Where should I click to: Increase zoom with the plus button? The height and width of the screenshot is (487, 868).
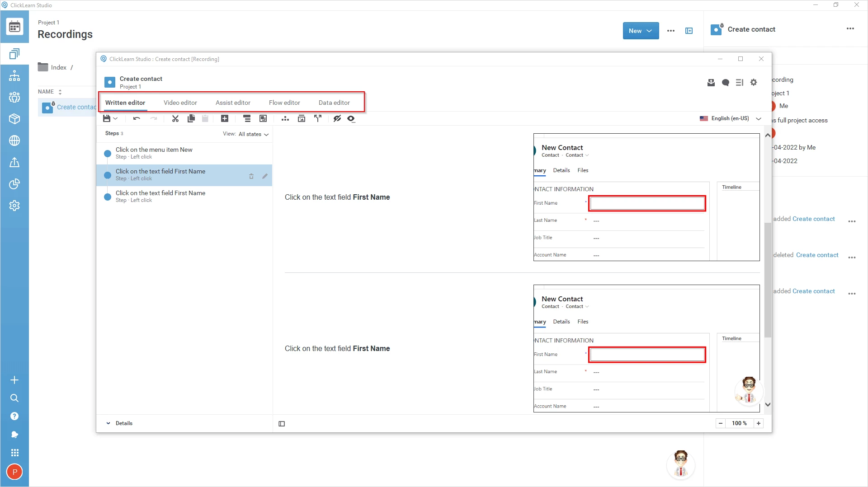[x=759, y=423]
